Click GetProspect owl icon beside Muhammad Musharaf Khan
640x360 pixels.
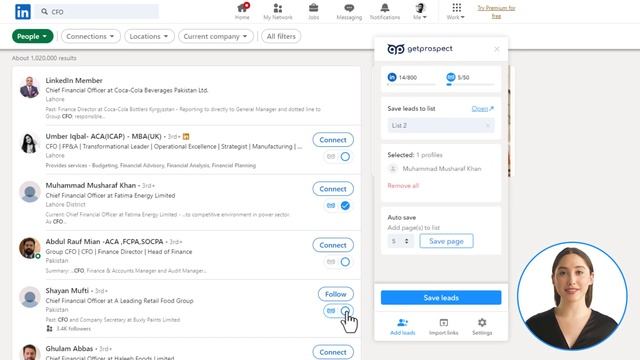[x=331, y=206]
